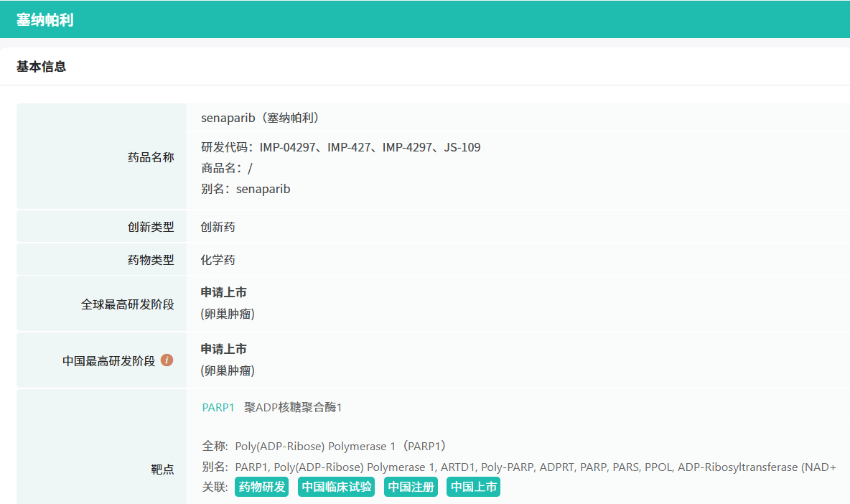Select the 创新药 value text
This screenshot has width=850, height=504.
coord(218,227)
